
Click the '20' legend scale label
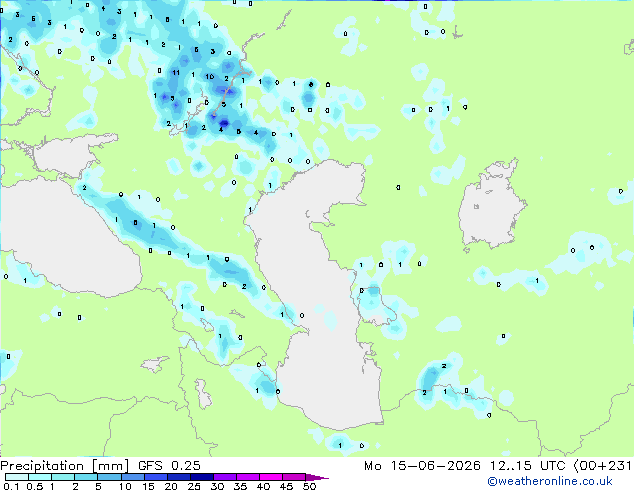[x=171, y=486]
